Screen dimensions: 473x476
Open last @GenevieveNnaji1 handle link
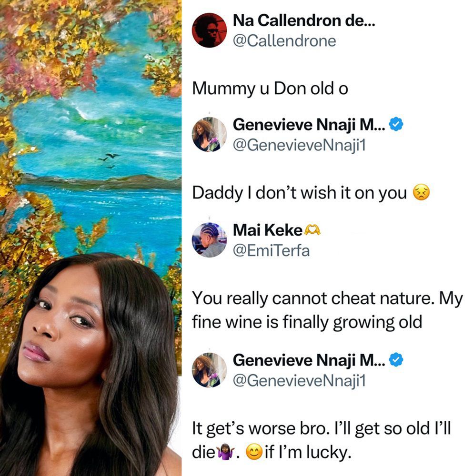299,380
